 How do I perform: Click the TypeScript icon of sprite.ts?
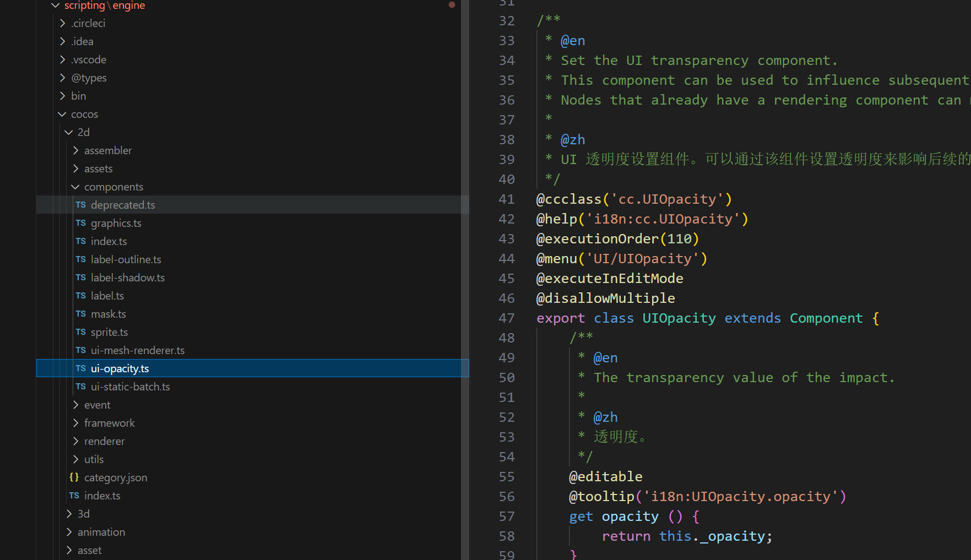81,332
